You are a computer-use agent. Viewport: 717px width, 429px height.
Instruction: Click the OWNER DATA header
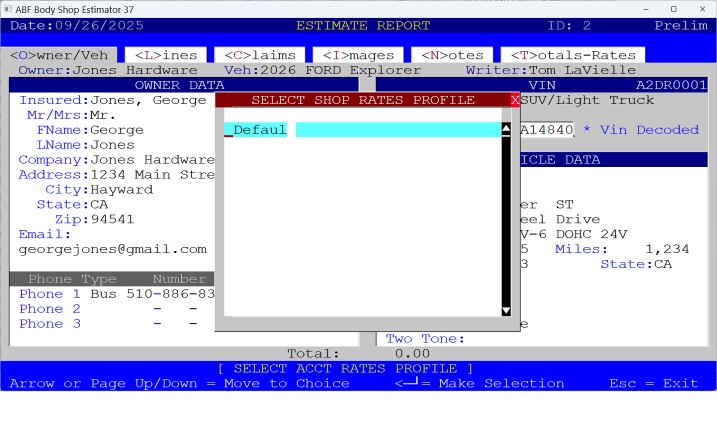point(183,85)
